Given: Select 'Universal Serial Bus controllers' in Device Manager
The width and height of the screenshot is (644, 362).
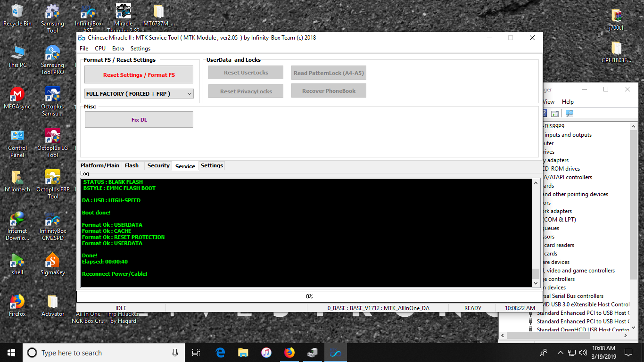Looking at the screenshot, I should (x=573, y=296).
